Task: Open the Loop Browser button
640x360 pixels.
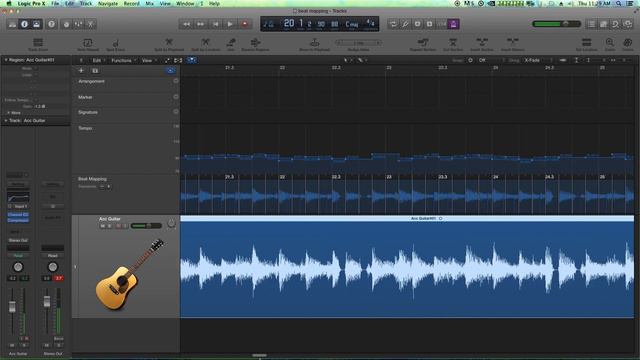Action: 616,24
